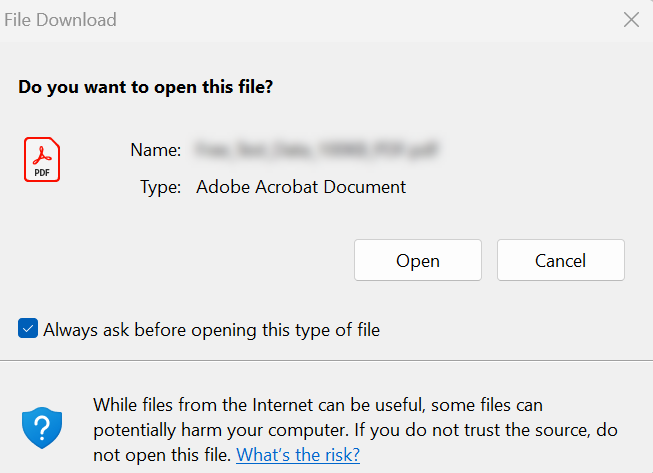This screenshot has width=653, height=473.
Task: Select the blurred file name text
Action: (318, 150)
